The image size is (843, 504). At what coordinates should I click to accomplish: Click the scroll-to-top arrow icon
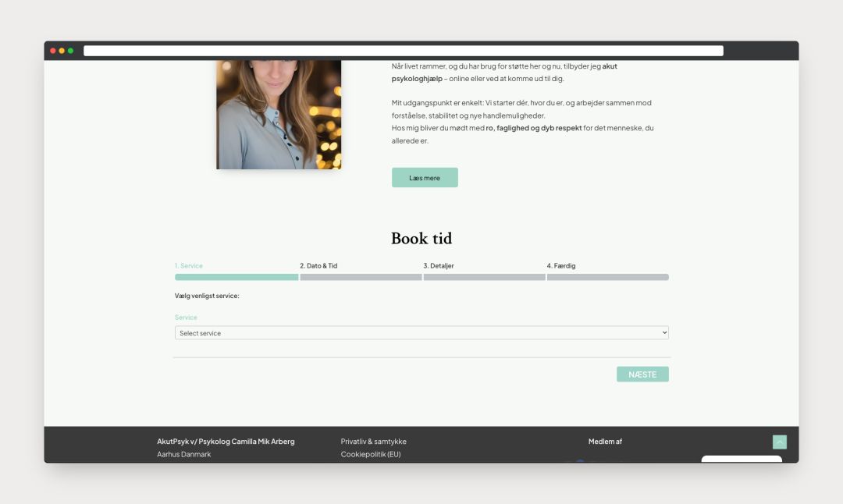779,442
